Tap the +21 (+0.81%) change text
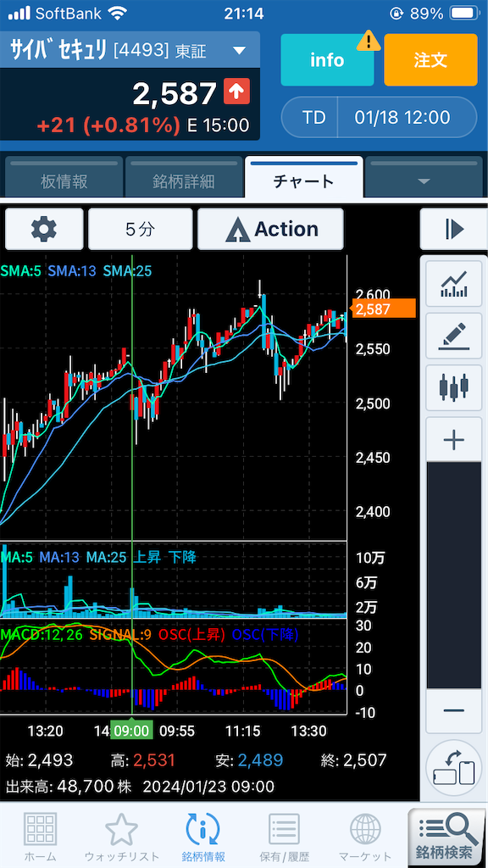The width and height of the screenshot is (488, 868). (x=108, y=125)
